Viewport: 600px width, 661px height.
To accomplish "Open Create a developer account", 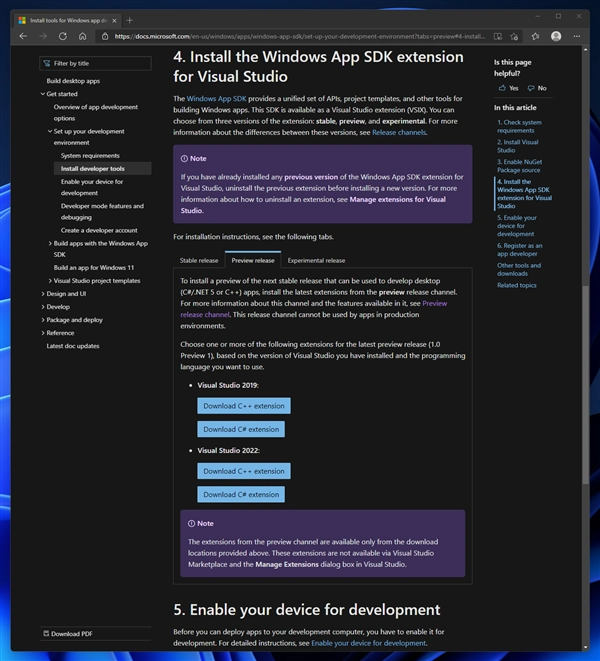I will click(x=99, y=230).
